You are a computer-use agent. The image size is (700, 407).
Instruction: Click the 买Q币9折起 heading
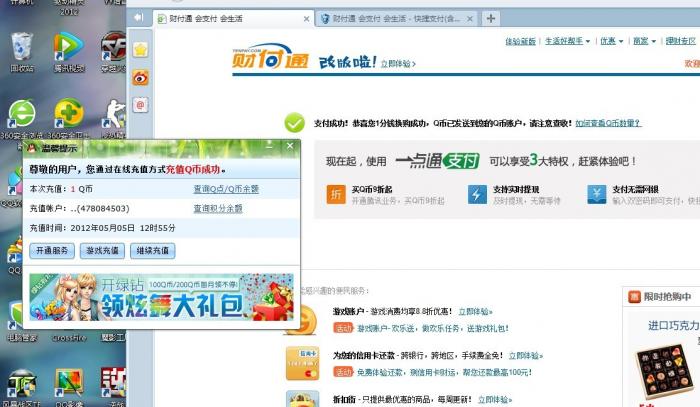pos(372,189)
